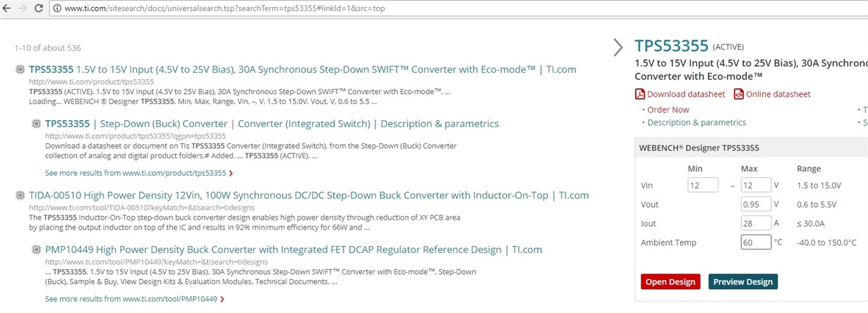868x313 pixels.
Task: Click the '0.6 to 5.5V' range text
Action: [817, 204]
